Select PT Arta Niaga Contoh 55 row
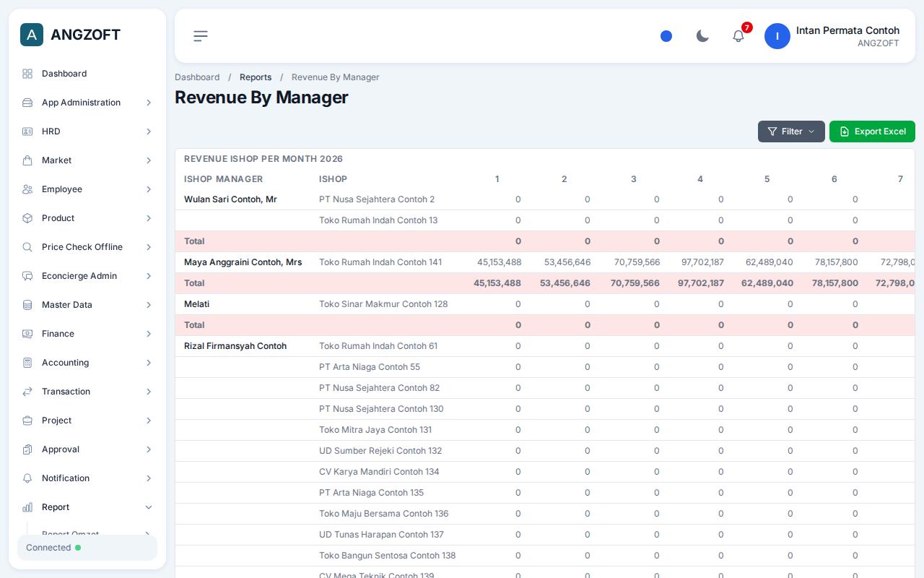Image resolution: width=924 pixels, height=578 pixels. coord(545,367)
